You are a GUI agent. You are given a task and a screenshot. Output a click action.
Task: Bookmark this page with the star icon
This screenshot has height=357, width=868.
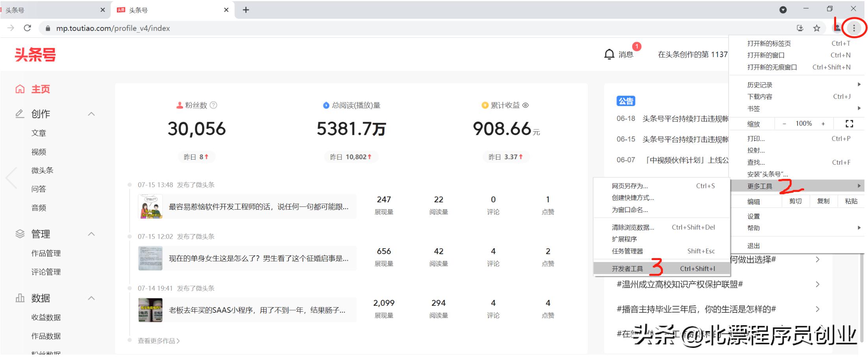[816, 28]
